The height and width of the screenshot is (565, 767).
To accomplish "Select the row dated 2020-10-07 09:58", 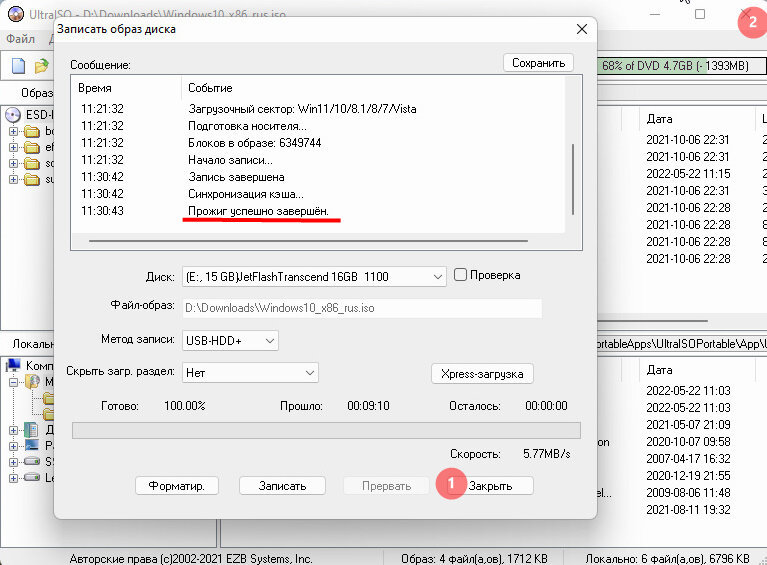I will 688,442.
